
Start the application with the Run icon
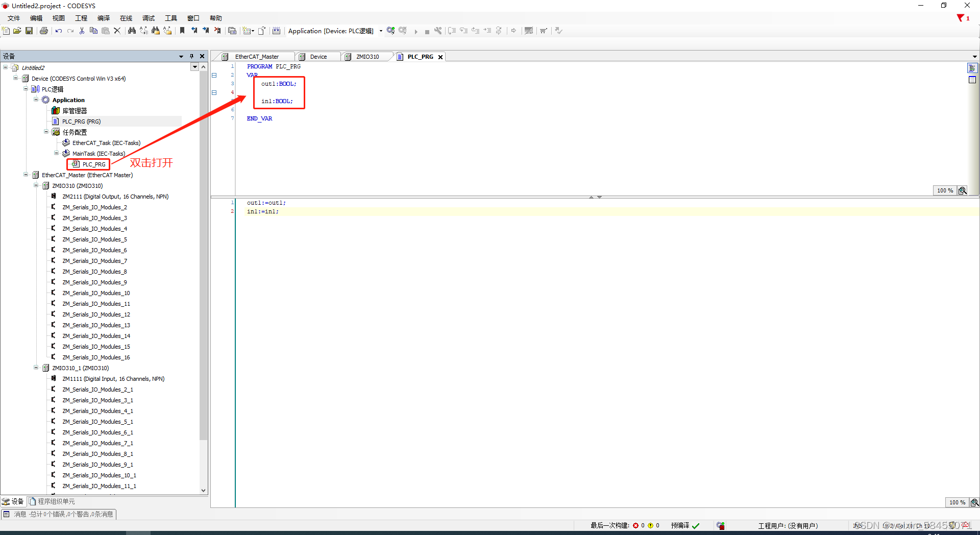[x=416, y=31]
